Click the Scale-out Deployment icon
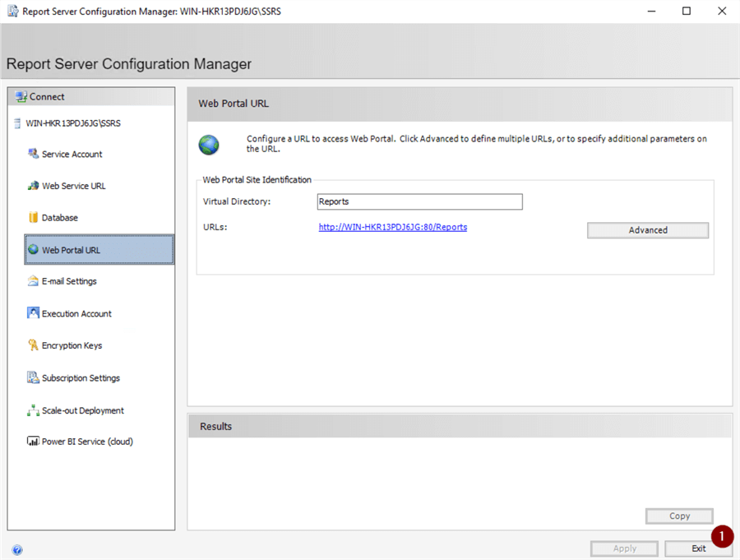 click(x=33, y=410)
